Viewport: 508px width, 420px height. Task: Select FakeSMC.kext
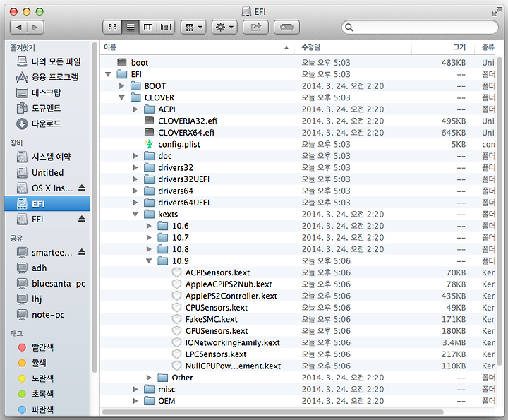pyautogui.click(x=211, y=319)
